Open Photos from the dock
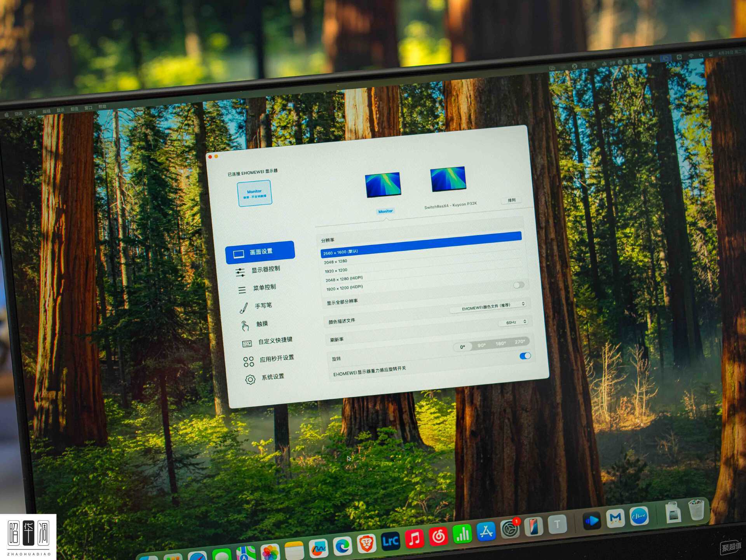Viewport: 746px width, 560px height. (x=270, y=552)
